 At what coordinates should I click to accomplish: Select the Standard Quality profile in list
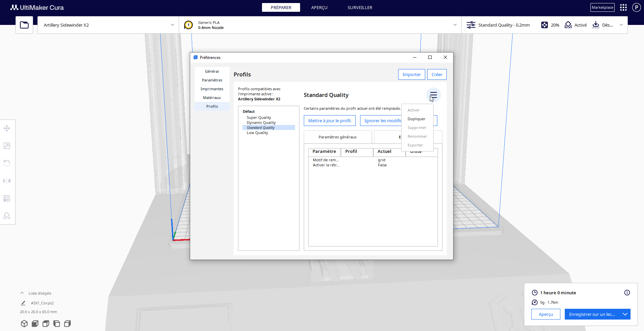pyautogui.click(x=268, y=128)
